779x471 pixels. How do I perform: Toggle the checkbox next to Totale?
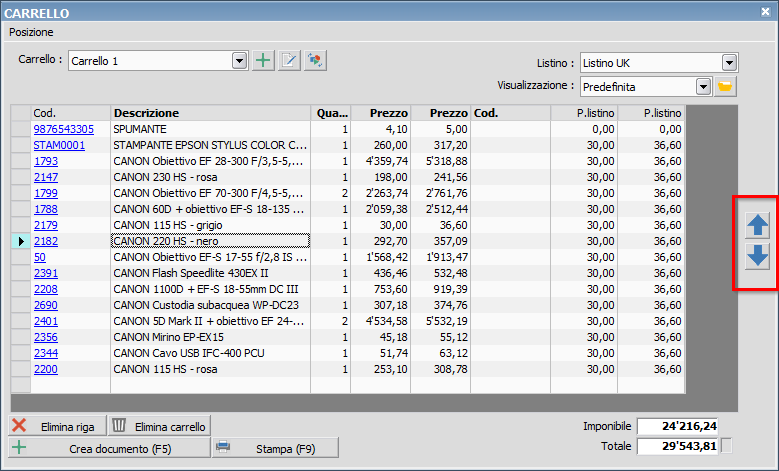[x=726, y=446]
